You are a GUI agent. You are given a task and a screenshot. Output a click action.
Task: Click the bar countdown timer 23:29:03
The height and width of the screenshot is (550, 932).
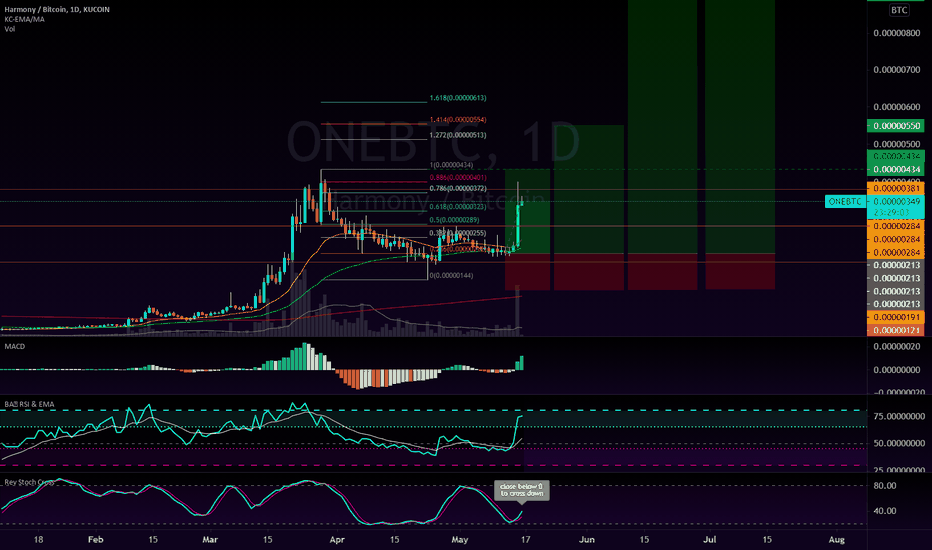892,212
